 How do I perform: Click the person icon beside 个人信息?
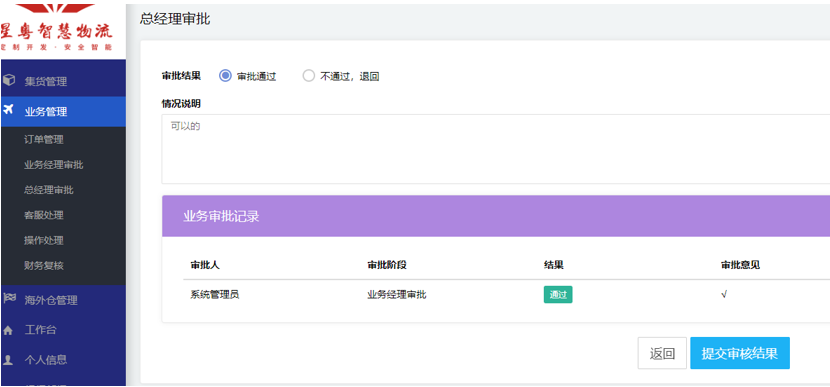[x=8, y=359]
